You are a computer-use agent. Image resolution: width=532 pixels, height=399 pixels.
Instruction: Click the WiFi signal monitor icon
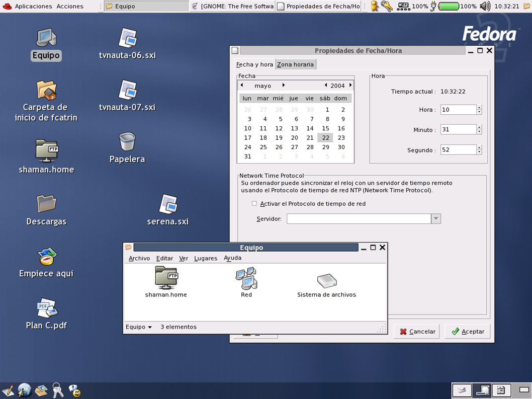click(x=403, y=6)
